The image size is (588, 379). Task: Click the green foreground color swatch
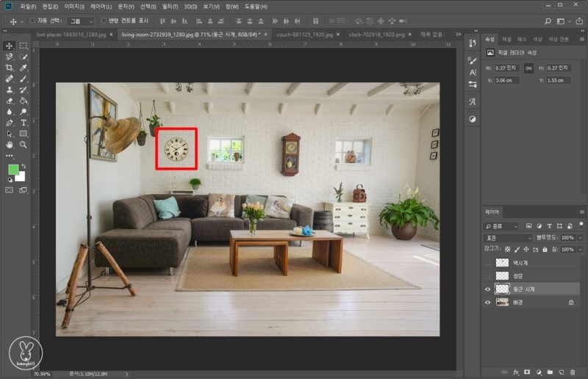[13, 170]
